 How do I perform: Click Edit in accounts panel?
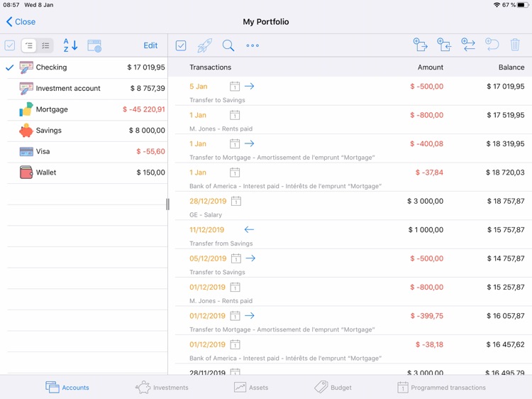click(x=150, y=45)
